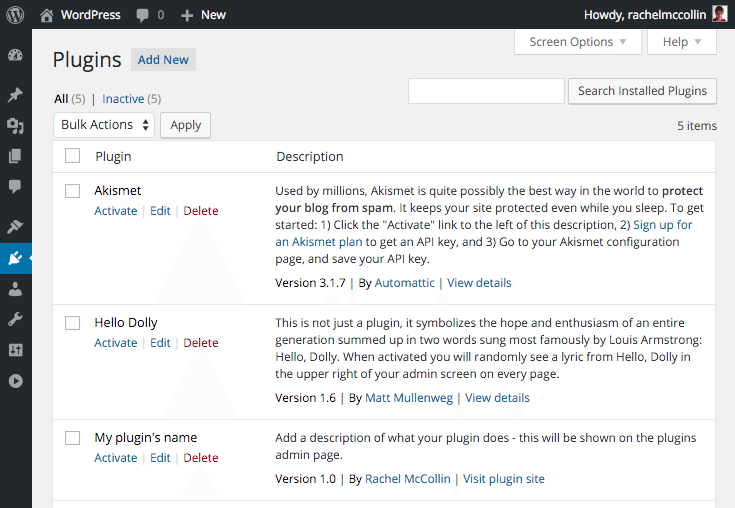Open Appearance using the paintbrush sidebar icon
The image size is (735, 508).
point(15,227)
